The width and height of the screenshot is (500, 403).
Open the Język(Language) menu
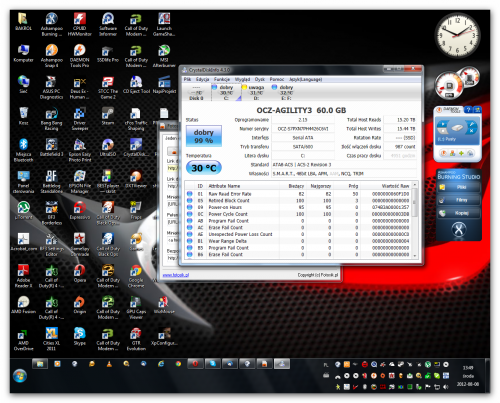[305, 79]
